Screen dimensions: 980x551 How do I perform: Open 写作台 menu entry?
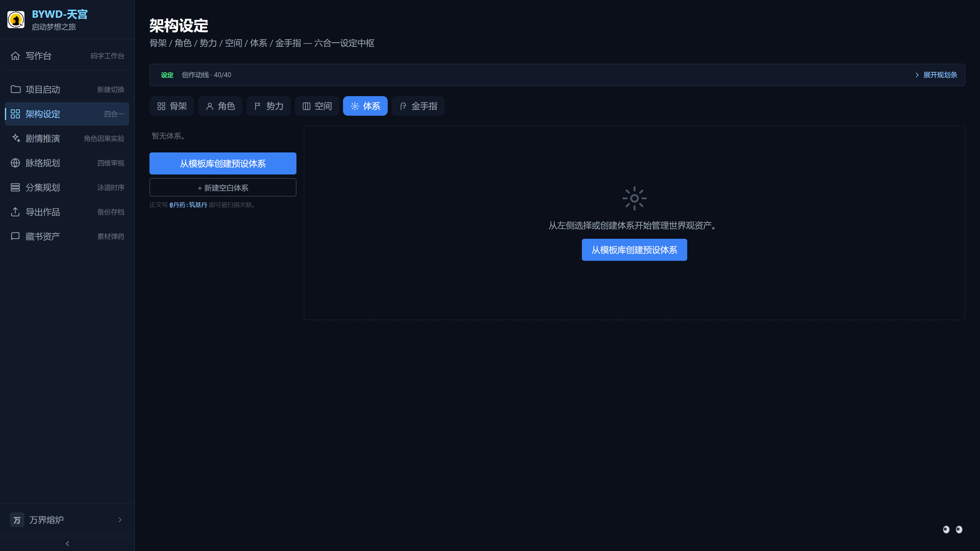67,56
